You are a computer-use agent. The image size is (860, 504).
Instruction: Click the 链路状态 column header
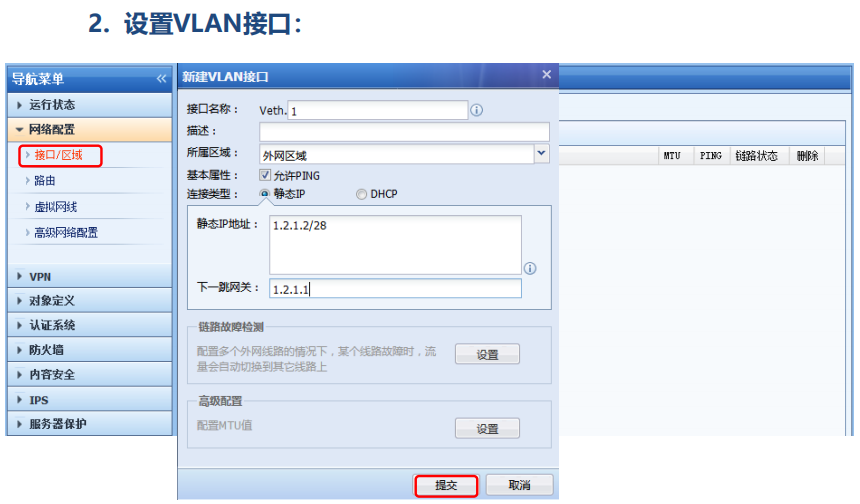pos(759,156)
